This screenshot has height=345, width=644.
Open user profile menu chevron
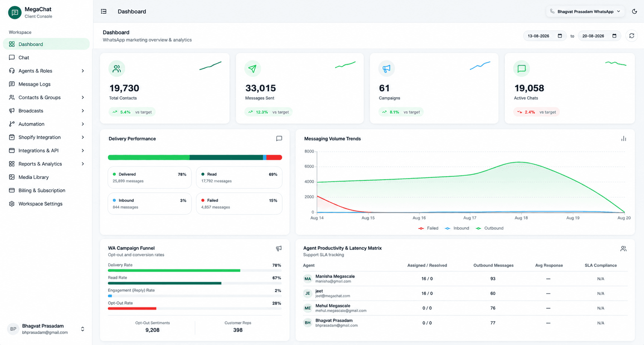(83, 329)
